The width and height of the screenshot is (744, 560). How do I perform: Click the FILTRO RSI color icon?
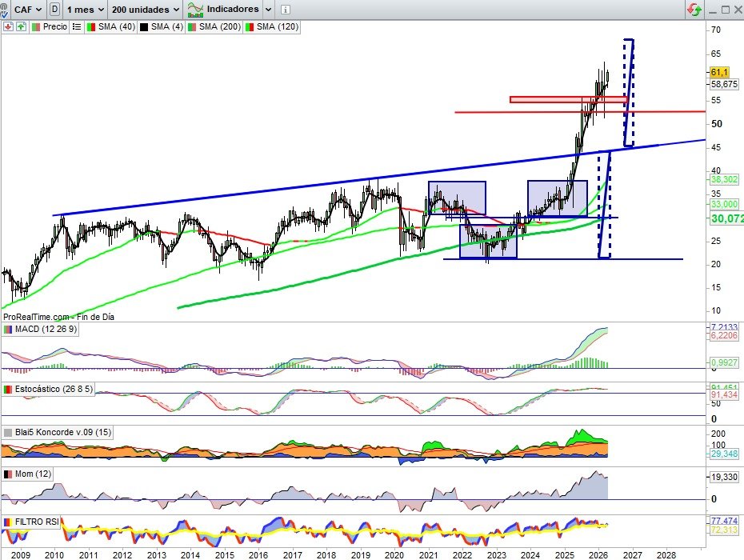click(x=8, y=522)
